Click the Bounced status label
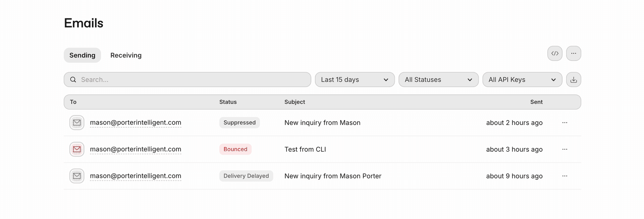 (235, 149)
